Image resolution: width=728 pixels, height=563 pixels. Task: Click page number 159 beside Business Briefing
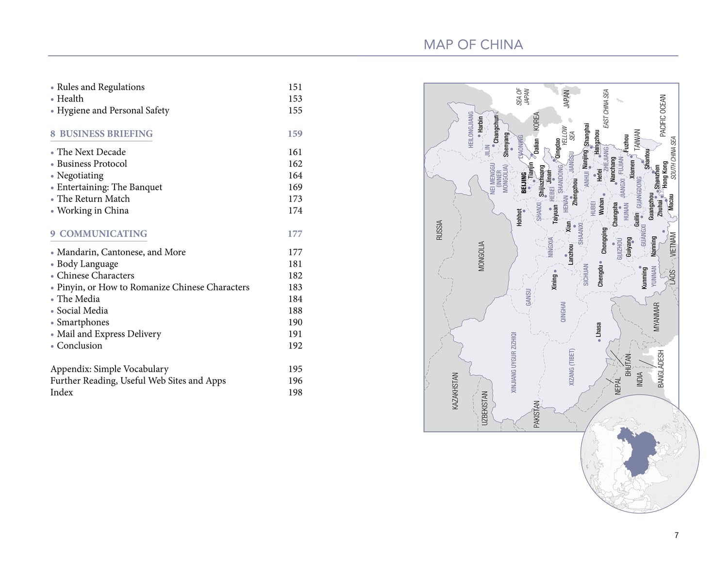point(295,134)
